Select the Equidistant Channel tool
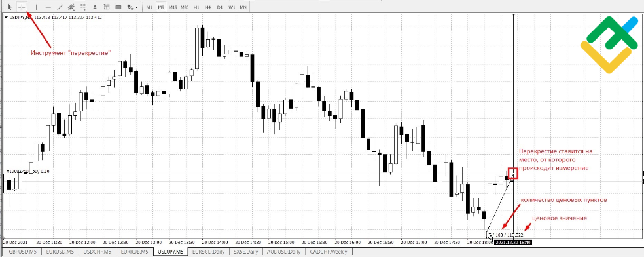The width and height of the screenshot is (644, 257). click(71, 7)
